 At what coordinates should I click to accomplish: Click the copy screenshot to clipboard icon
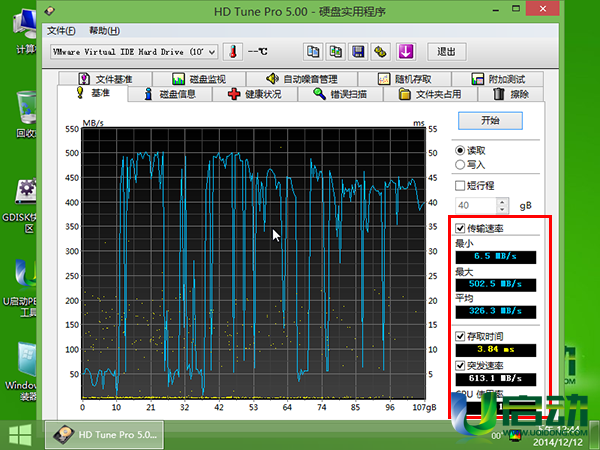pos(336,52)
